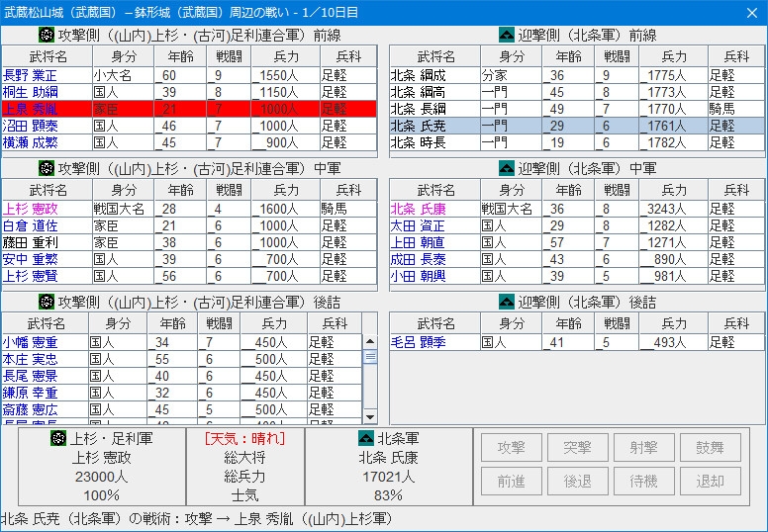Click the Uesugi crest icon beside attacker 前線 header
The height and width of the screenshot is (532, 768).
(x=46, y=35)
